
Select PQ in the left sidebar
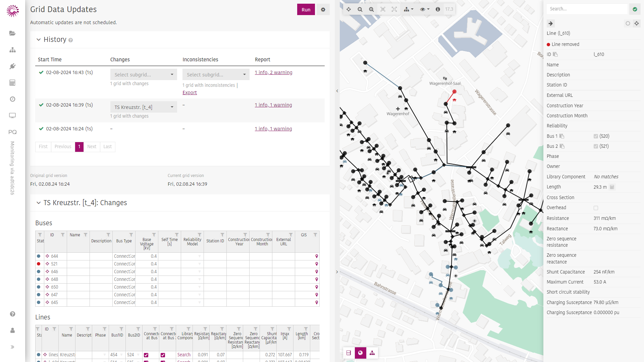pos(12,132)
